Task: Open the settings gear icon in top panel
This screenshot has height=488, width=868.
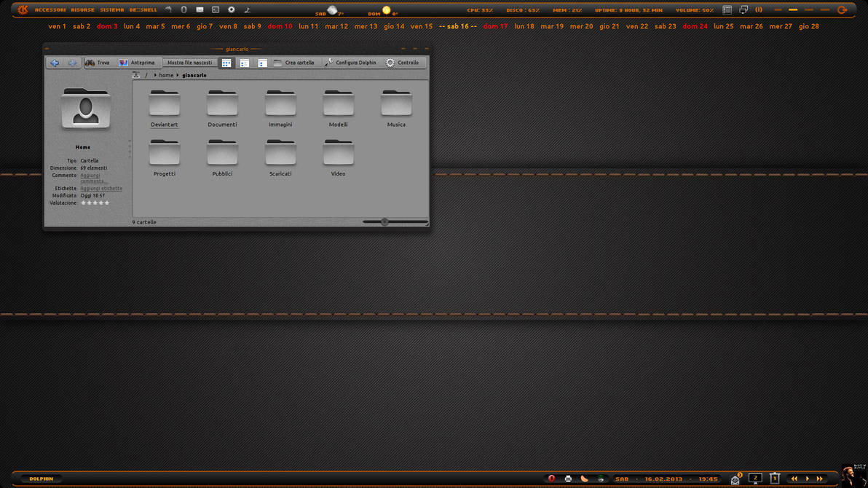Action: coord(232,10)
